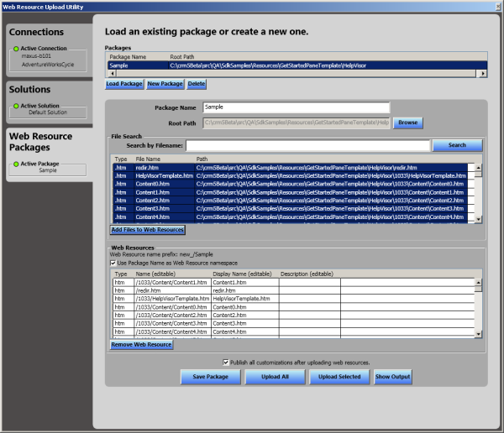Click the green Active Package status indicator

pyautogui.click(x=16, y=163)
